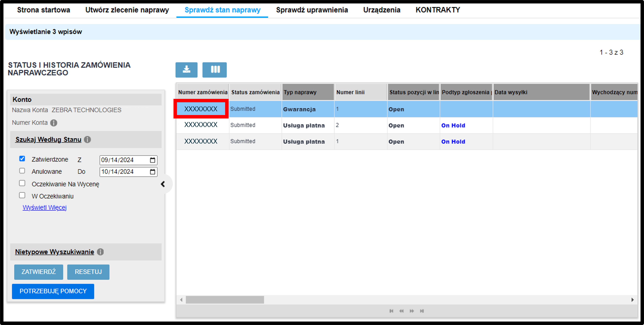Screen dimensions: 644x325
Task: Click Submitted status in the last row
Action: pyautogui.click(x=243, y=141)
